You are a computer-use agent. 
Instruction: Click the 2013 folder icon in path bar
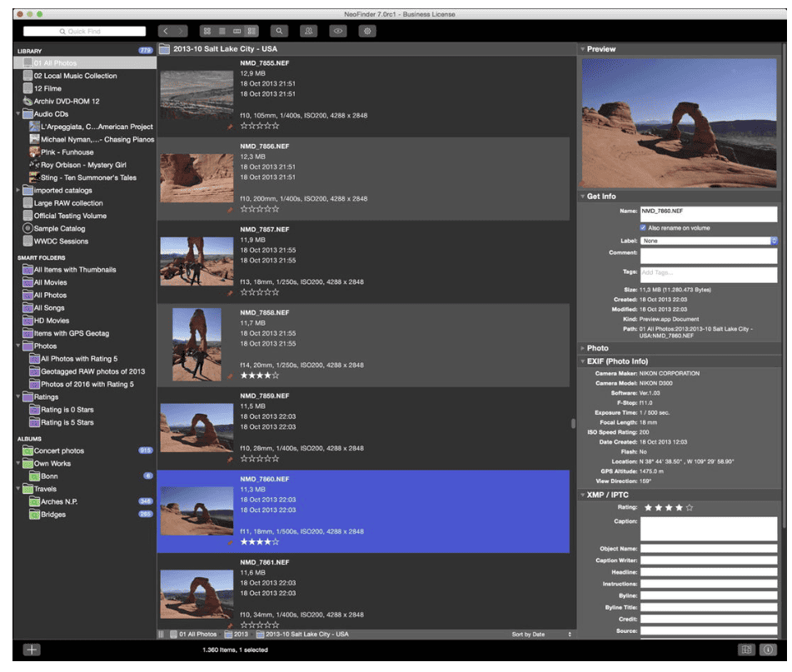(x=228, y=635)
